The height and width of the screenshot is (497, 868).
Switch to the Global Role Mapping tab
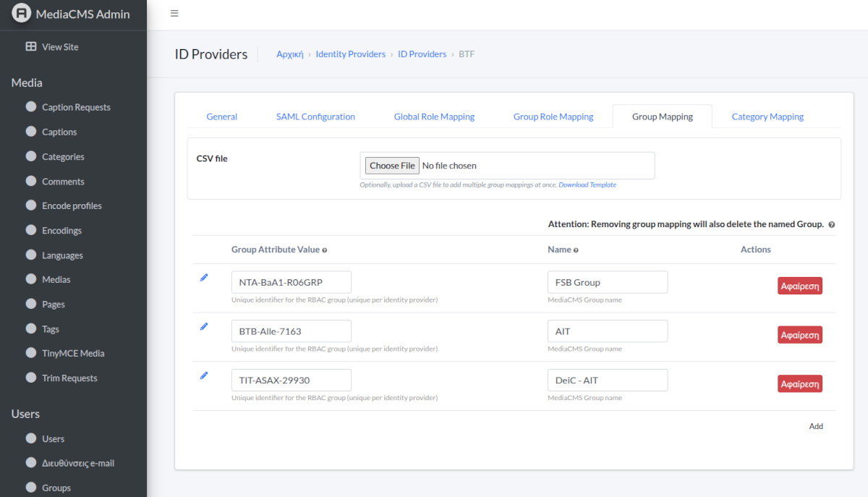coord(434,116)
